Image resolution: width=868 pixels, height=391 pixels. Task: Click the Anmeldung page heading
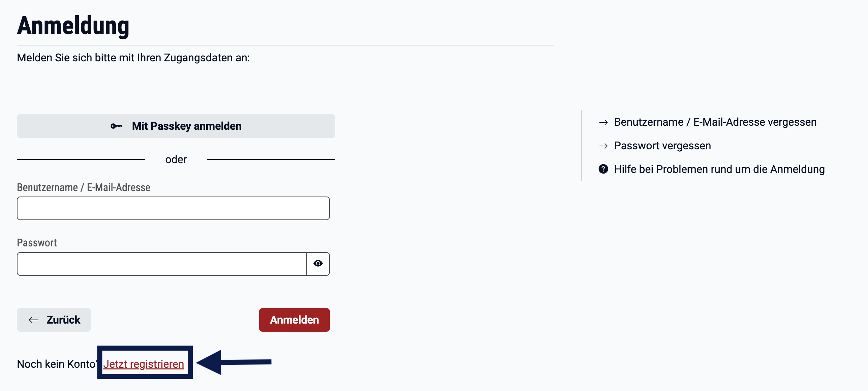coord(73,26)
